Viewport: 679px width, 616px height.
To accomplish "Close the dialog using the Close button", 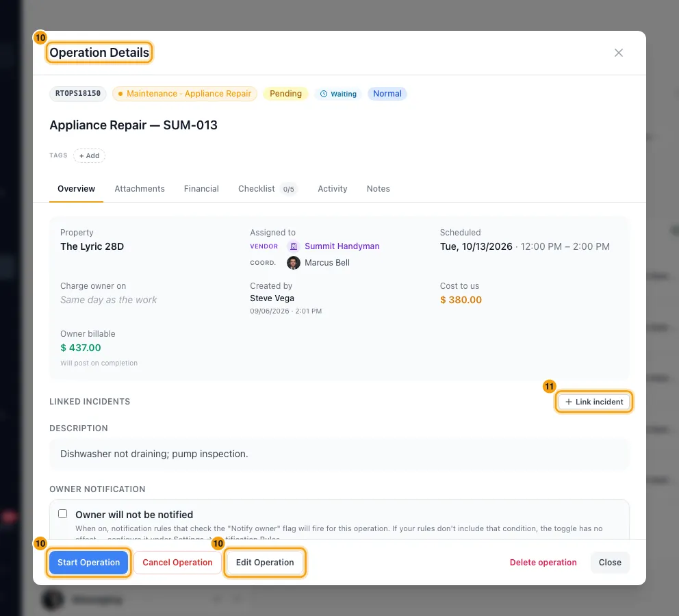I will [610, 563].
